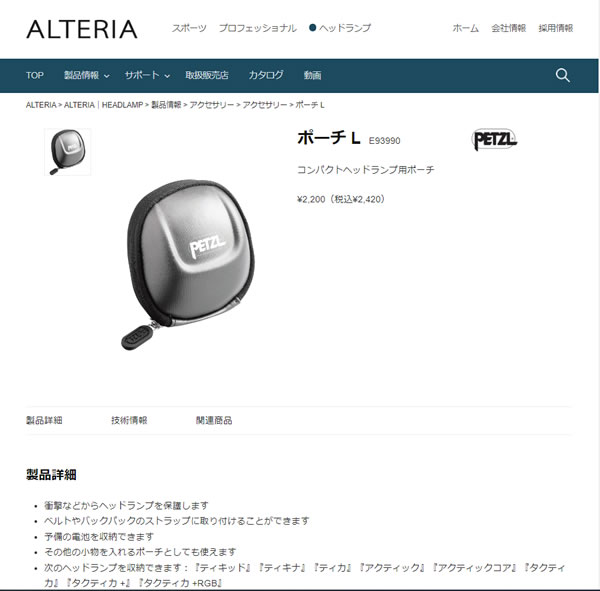600x591 pixels.
Task: Open the カタログ menu item
Action: pos(266,75)
